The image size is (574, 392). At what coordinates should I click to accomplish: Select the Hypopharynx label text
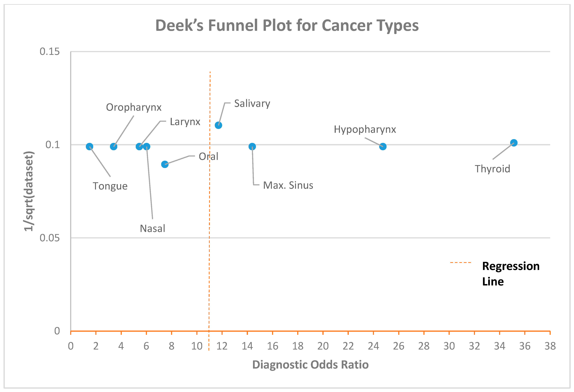pos(365,130)
